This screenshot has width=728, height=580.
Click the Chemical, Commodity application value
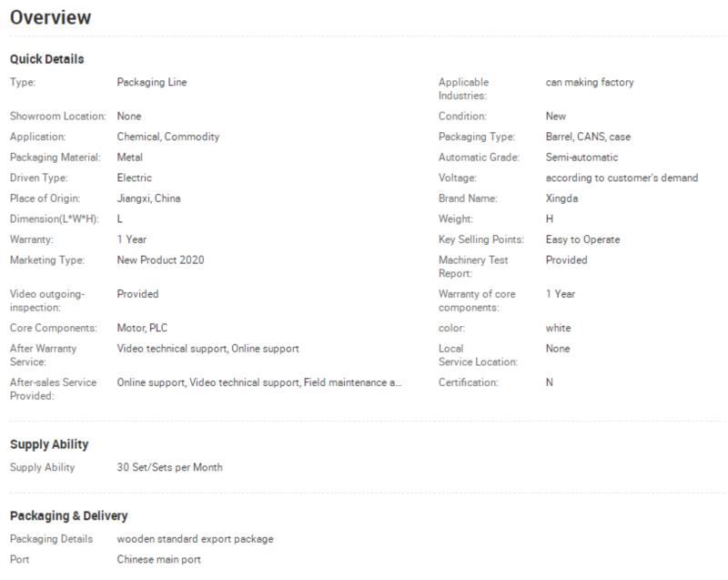168,137
